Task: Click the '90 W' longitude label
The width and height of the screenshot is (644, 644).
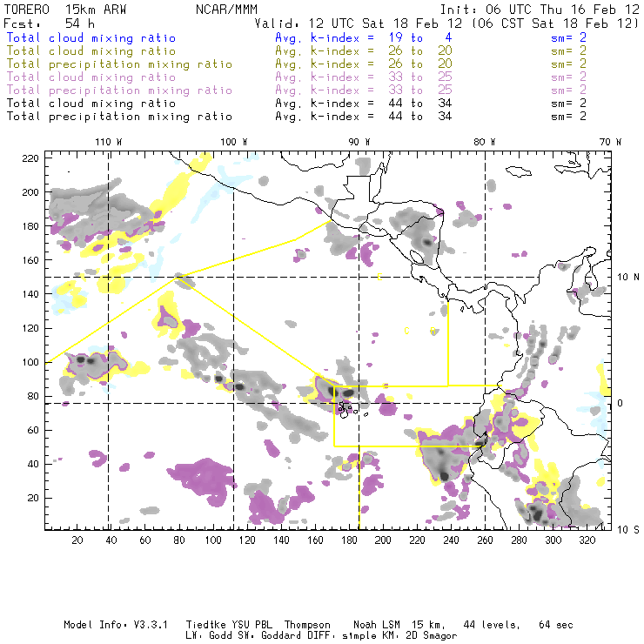Action: (x=359, y=142)
